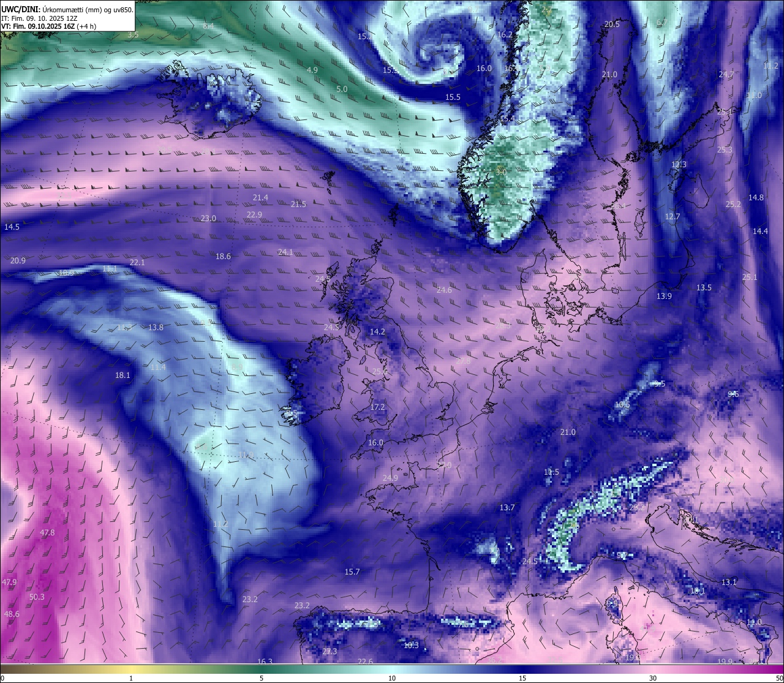Image resolution: width=784 pixels, height=683 pixels.
Task: Click the '5' tick on the color scale
Action: pyautogui.click(x=262, y=678)
